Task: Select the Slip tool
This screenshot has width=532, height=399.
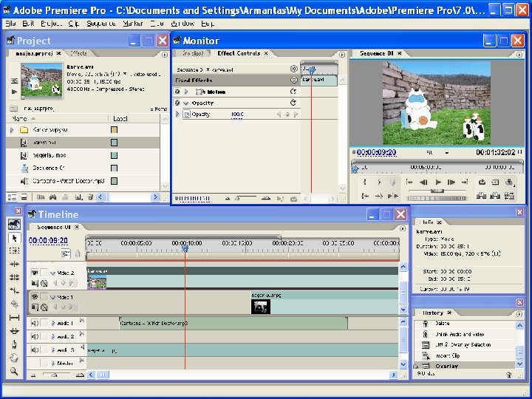Action: pos(14,318)
